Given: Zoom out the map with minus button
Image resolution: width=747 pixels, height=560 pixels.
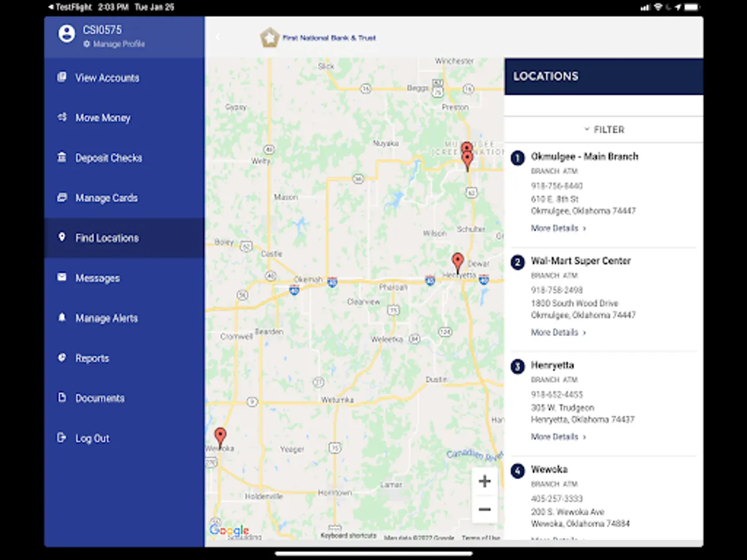Looking at the screenshot, I should coord(484,510).
